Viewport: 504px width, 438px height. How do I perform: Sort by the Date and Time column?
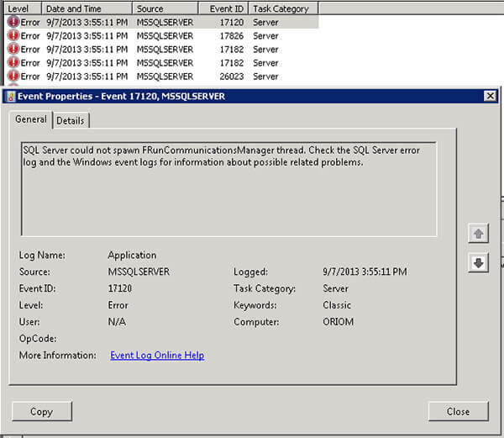click(x=72, y=8)
